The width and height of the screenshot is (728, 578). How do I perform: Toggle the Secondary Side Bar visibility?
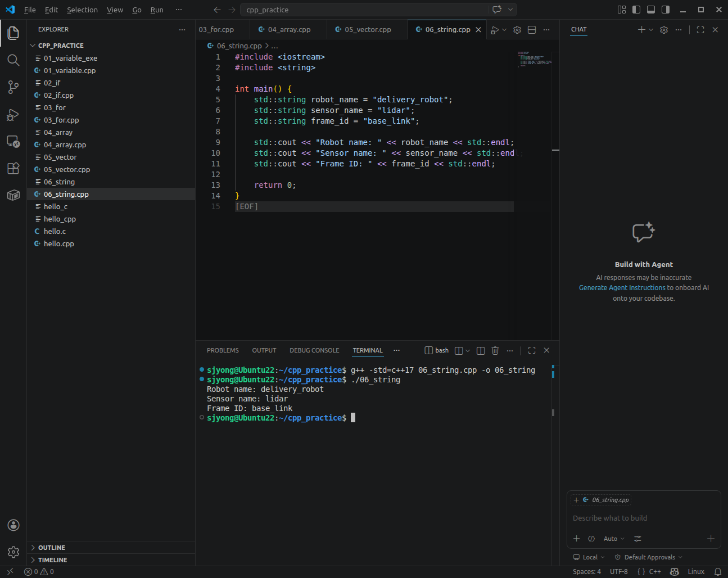[666, 10]
